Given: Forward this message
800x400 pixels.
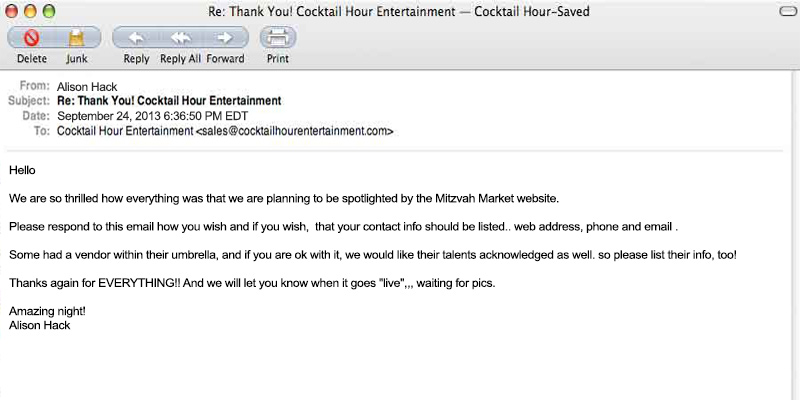Looking at the screenshot, I should [x=225, y=39].
